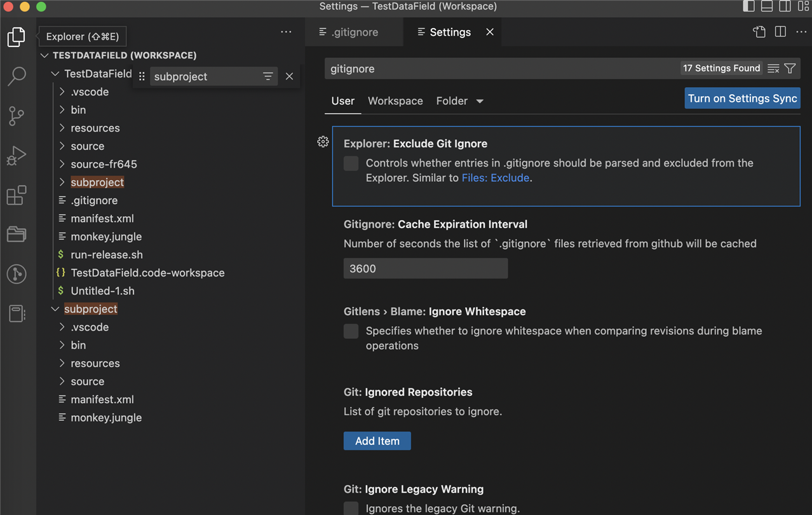Select the Workspace settings tab
This screenshot has height=515, width=812.
(x=395, y=101)
